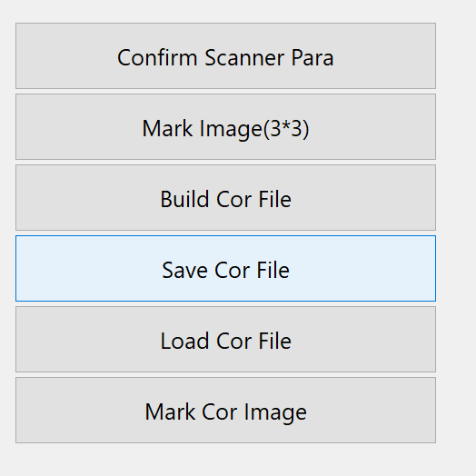Hit the top button labeled Confirm Scanner Para
476x476 pixels.
tap(225, 55)
